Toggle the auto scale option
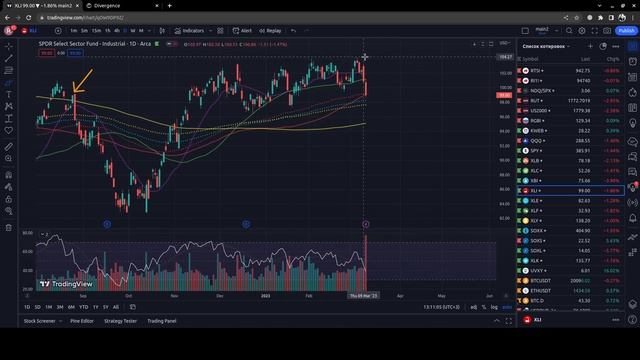 [507, 307]
